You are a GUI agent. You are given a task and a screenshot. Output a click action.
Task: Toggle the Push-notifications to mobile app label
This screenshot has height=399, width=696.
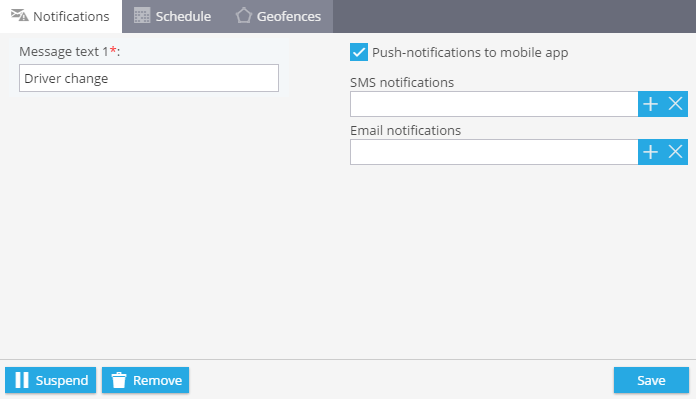click(x=470, y=52)
